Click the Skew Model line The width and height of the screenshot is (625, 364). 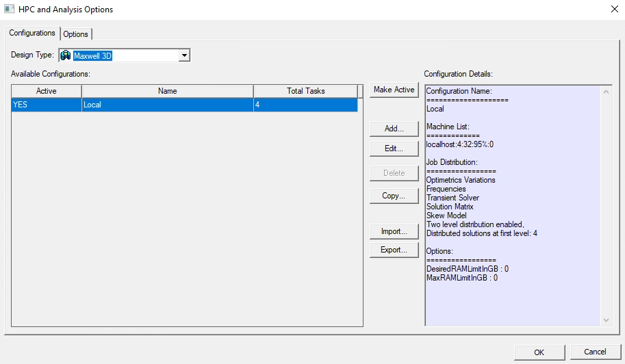coord(446,216)
